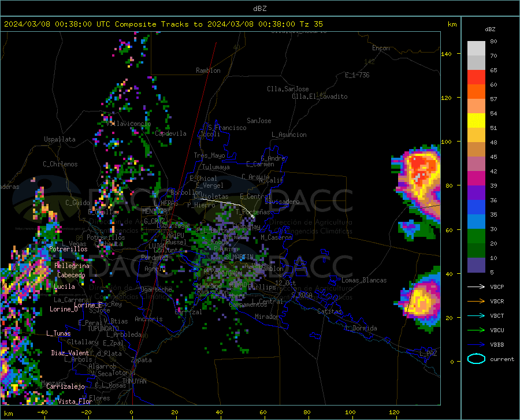
Task: Click the Mirador place label
Action: (267, 317)
